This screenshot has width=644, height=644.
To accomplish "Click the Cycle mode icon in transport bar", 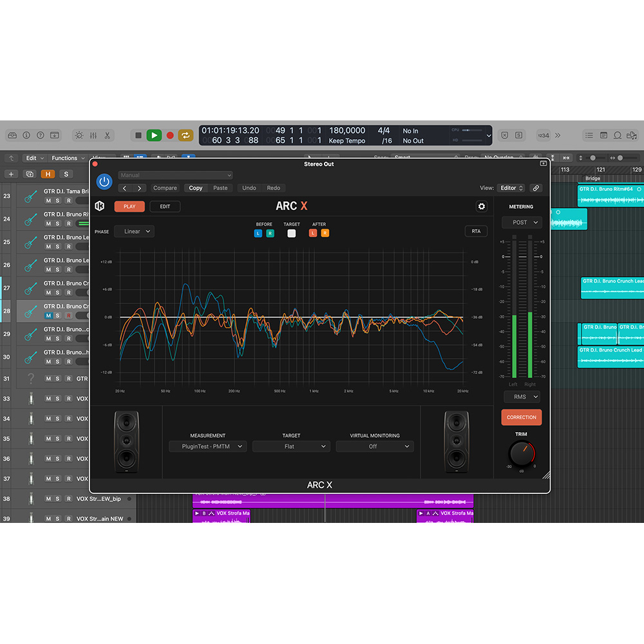I will click(x=185, y=135).
